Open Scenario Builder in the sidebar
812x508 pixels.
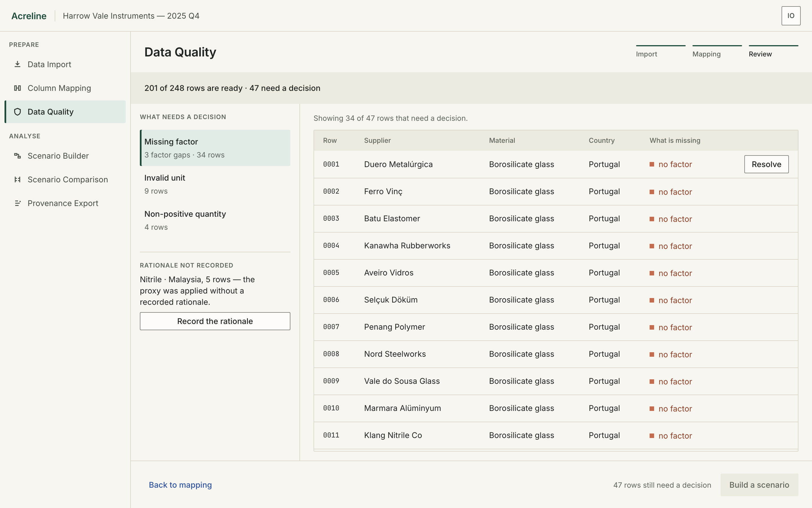pyautogui.click(x=65, y=156)
